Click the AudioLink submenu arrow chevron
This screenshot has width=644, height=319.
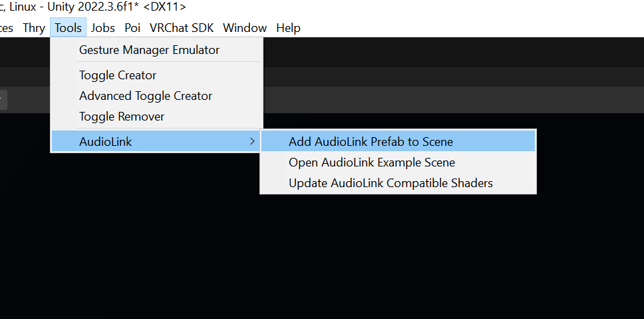(x=251, y=142)
